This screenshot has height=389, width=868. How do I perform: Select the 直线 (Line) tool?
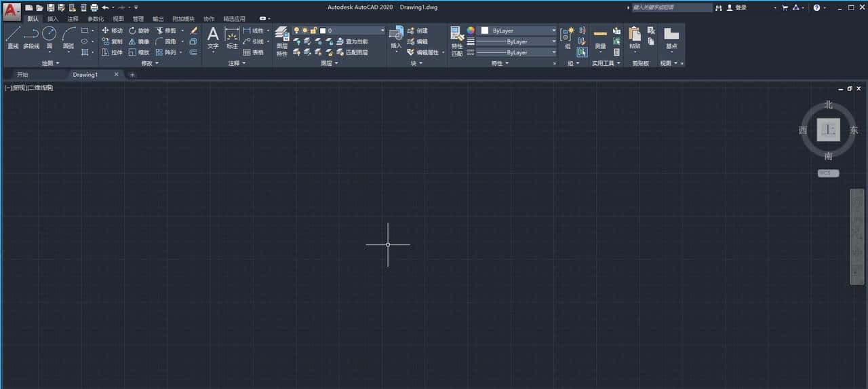click(12, 38)
